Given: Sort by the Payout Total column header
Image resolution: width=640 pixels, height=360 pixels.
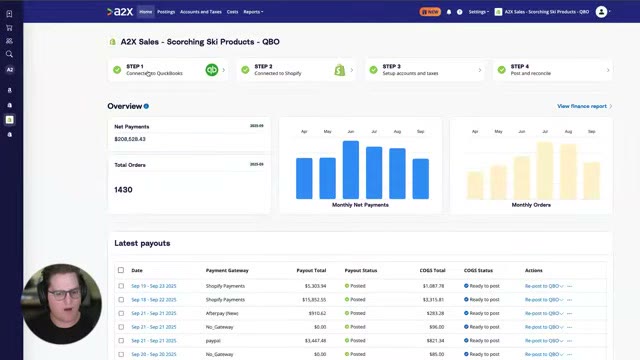Looking at the screenshot, I should (x=311, y=270).
